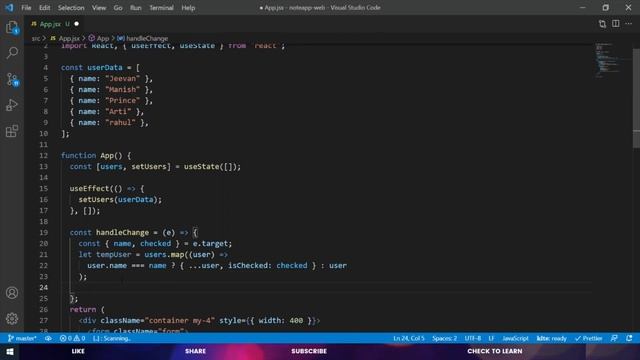Viewport: 640px width, 360px height.
Task: Click setUsers on line 13
Action: (x=149, y=167)
